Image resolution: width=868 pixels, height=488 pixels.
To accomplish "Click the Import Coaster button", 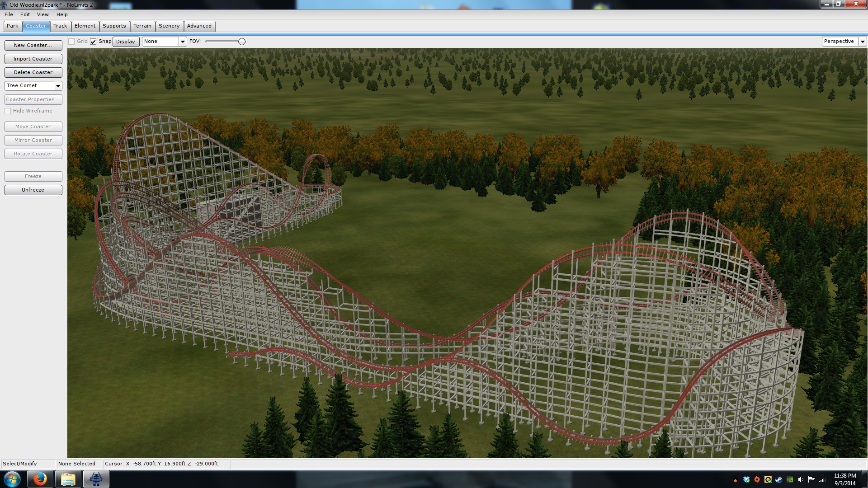I will [x=33, y=59].
